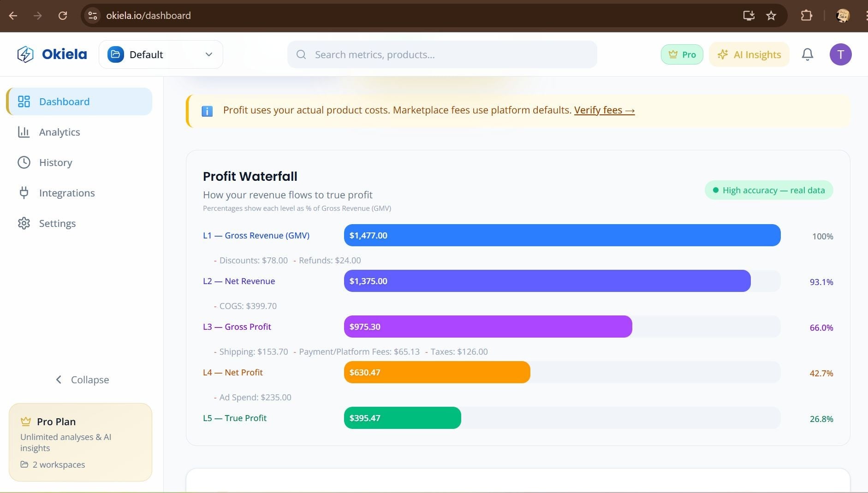Image resolution: width=868 pixels, height=493 pixels.
Task: Click the Pro badge button
Action: pyautogui.click(x=682, y=54)
